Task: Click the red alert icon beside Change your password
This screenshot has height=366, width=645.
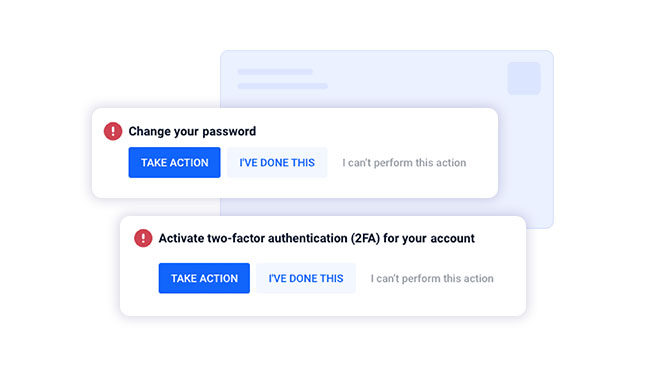Action: coord(113,131)
